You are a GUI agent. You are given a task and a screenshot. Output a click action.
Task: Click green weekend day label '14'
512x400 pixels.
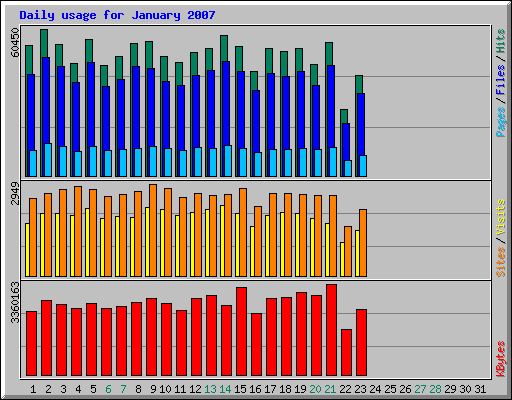(225, 389)
